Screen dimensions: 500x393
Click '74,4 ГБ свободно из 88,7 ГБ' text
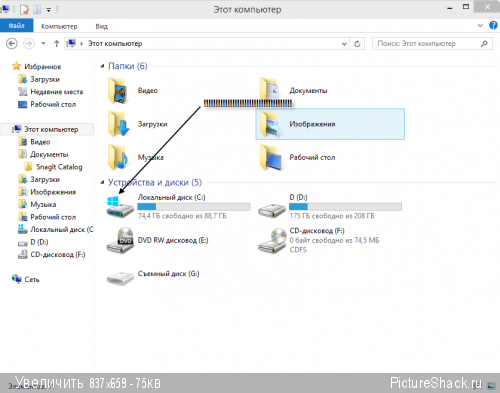click(x=182, y=216)
